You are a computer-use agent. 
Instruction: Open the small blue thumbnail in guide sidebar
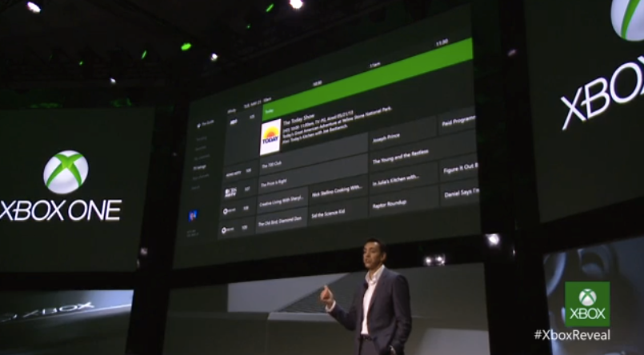tap(193, 215)
